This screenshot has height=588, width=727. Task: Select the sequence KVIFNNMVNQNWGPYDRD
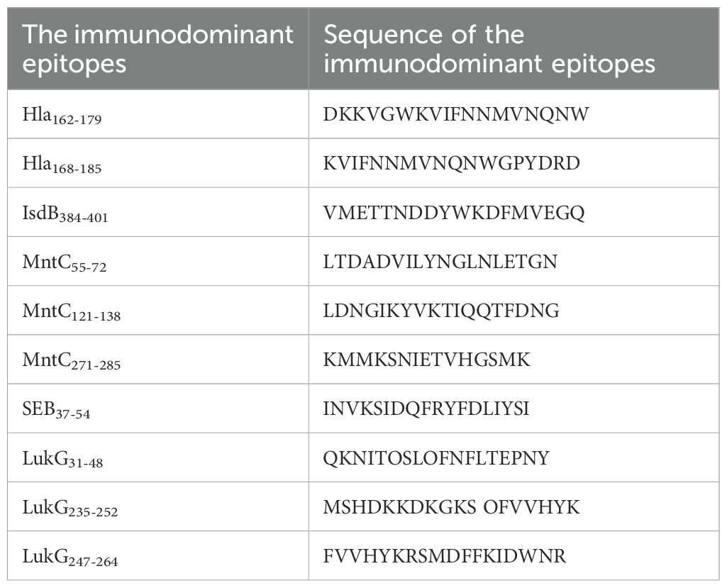point(451,163)
